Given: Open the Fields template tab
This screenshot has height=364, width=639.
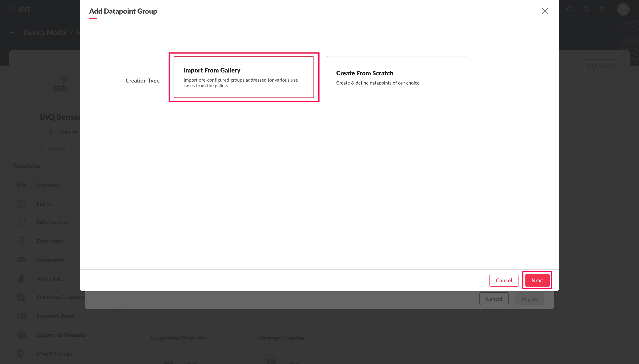Looking at the screenshot, I should click(44, 204).
